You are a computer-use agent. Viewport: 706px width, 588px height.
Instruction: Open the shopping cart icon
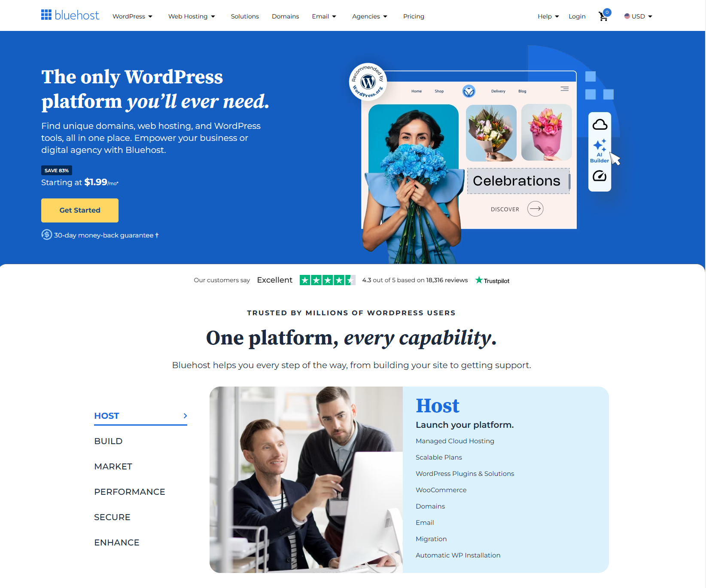tap(603, 16)
